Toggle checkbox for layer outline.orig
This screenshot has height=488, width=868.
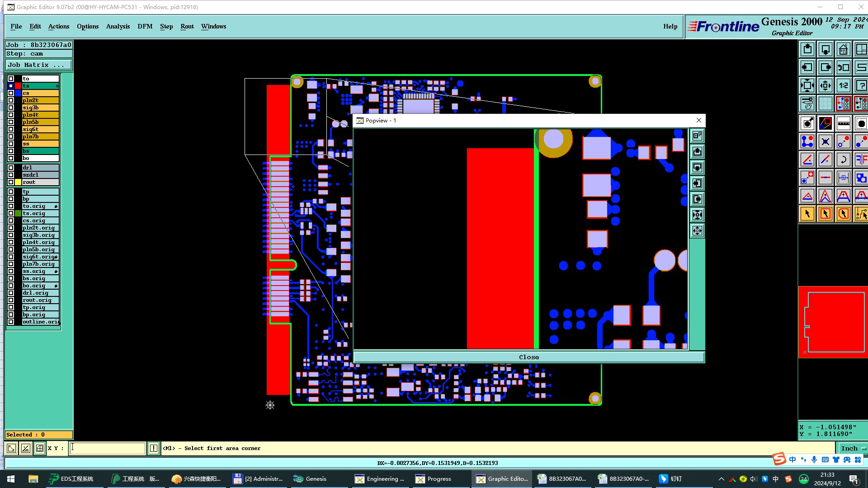(x=11, y=322)
